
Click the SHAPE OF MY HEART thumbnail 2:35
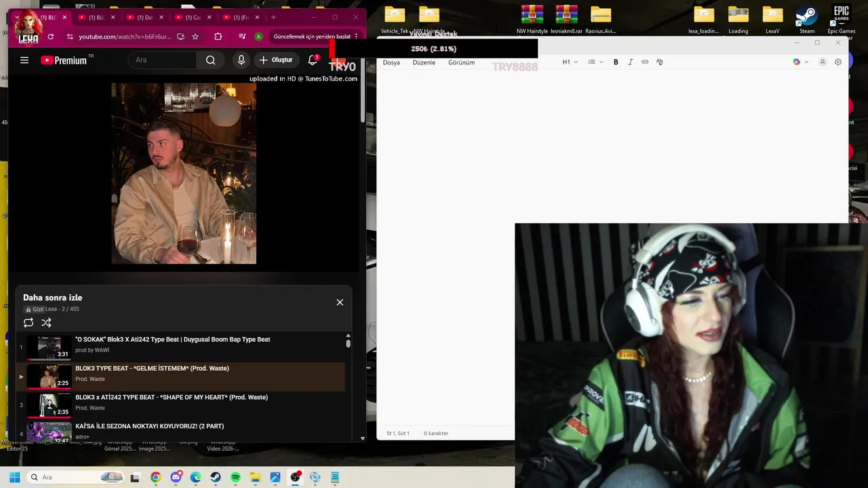49,405
